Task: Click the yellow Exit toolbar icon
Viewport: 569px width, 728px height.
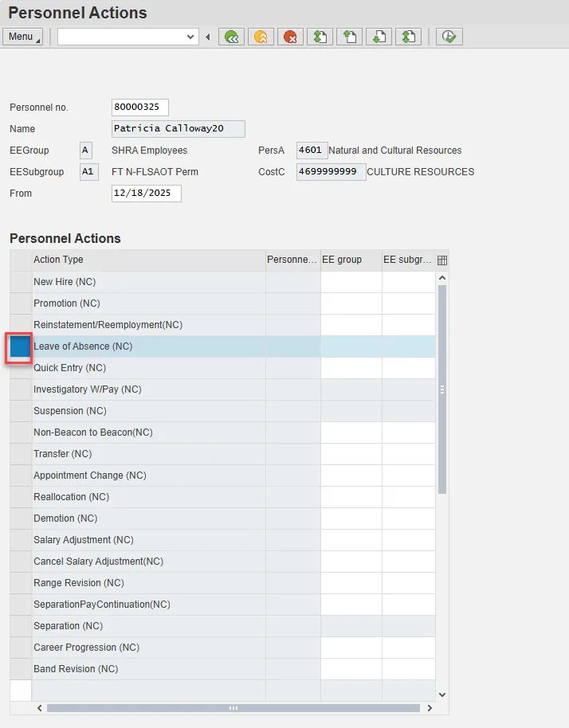Action: (x=261, y=37)
